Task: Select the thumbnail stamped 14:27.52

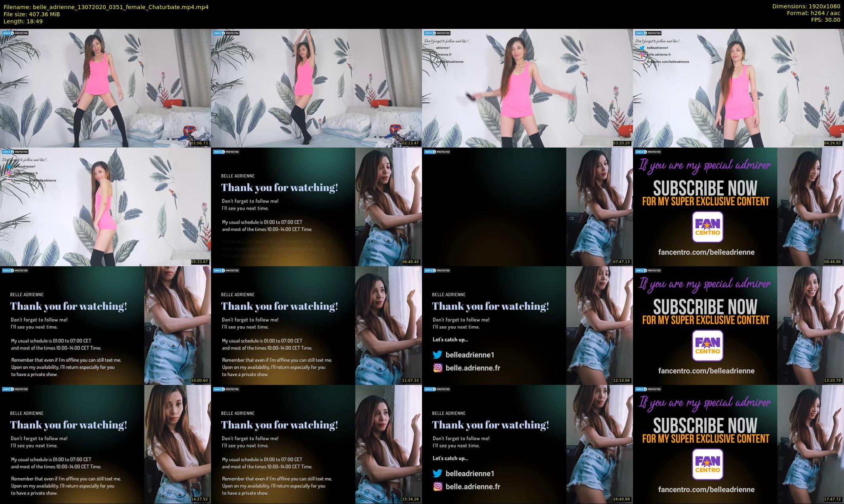Action: point(105,444)
